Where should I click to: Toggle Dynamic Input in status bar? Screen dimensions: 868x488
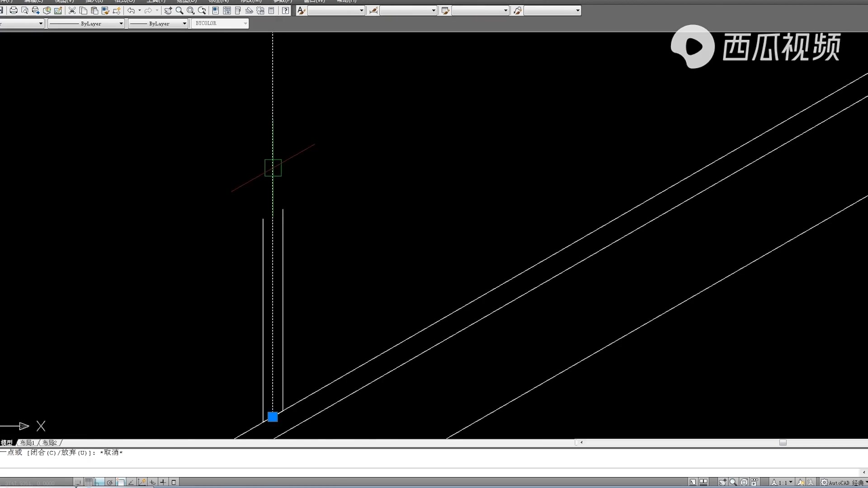click(152, 482)
